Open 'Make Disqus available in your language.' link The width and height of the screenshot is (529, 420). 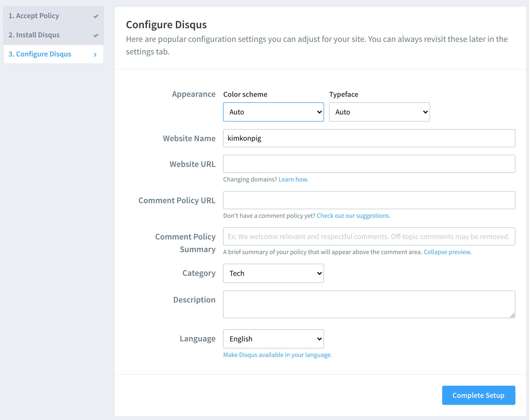[278, 355]
